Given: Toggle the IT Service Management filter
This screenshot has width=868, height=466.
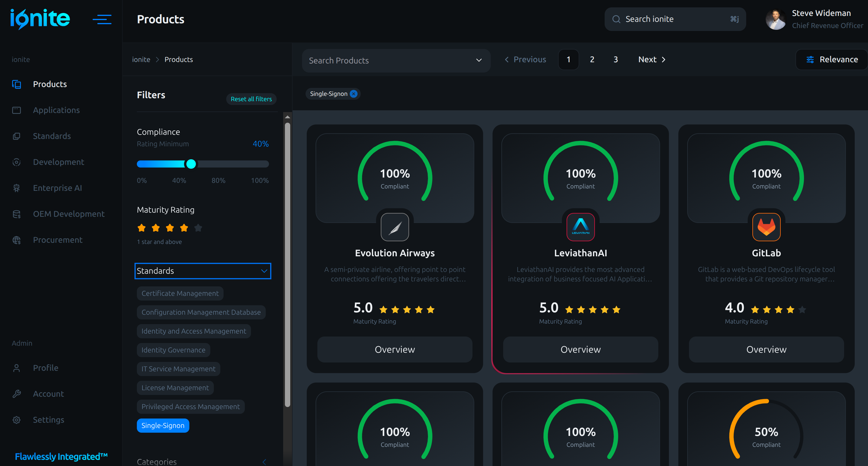Looking at the screenshot, I should (178, 369).
